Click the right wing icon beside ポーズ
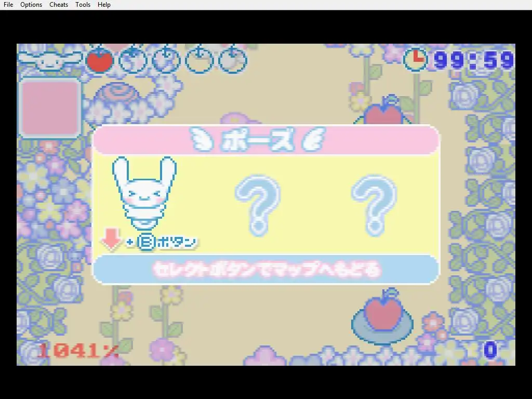Screen dimensions: 532x399 coord(314,139)
